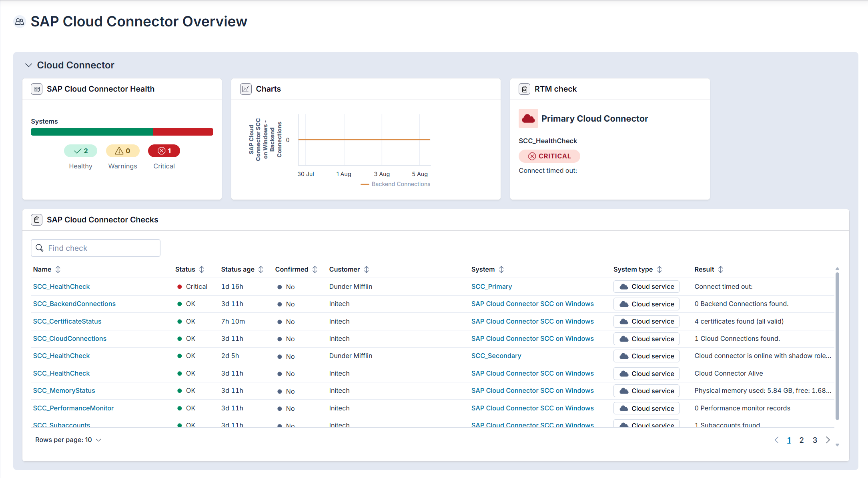This screenshot has height=478, width=868.
Task: Click Cloud service tag in SCC_MemoryStatus row
Action: click(646, 391)
